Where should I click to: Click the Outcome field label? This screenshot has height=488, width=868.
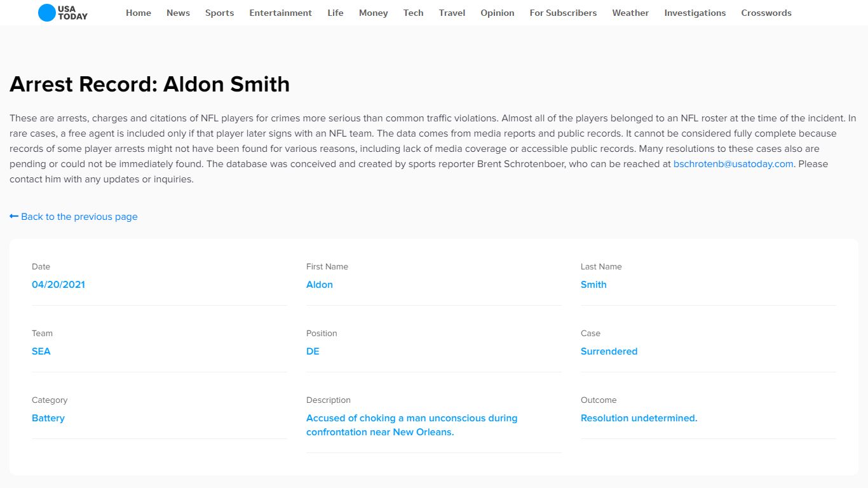pos(599,400)
